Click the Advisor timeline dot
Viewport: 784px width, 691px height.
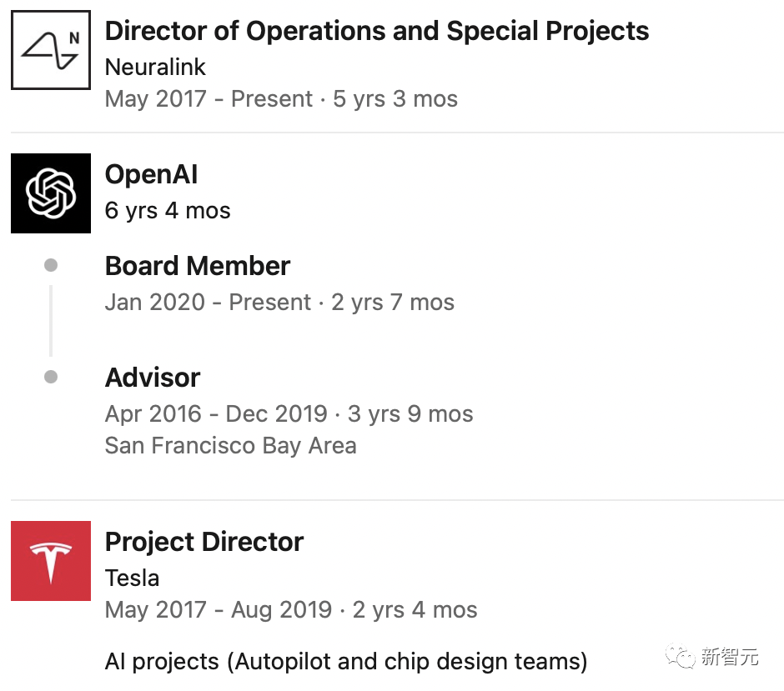[51, 377]
